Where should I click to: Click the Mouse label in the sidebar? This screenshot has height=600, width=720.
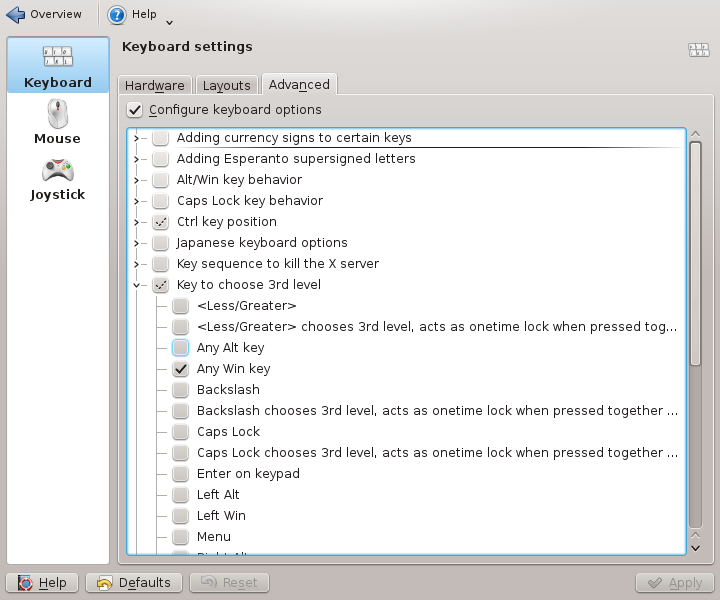[57, 139]
